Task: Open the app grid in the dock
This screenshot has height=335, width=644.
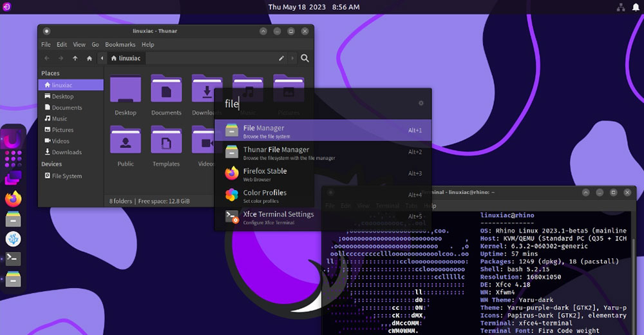Action: point(14,158)
